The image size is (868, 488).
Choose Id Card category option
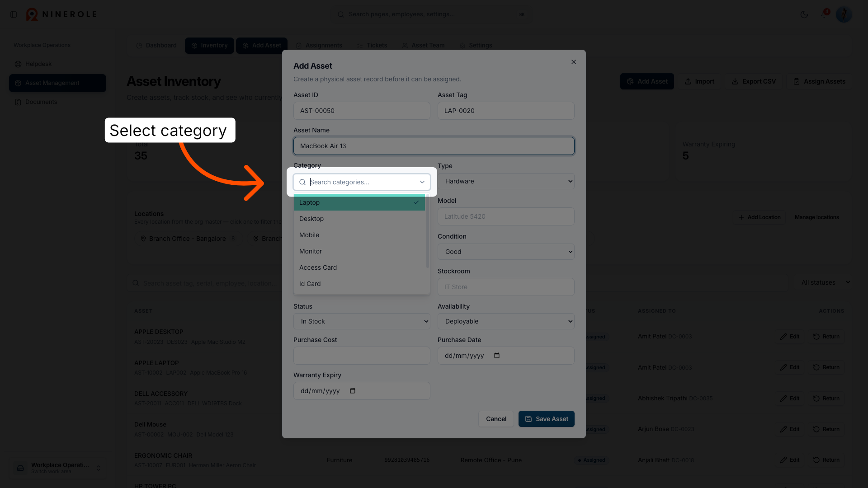tap(359, 284)
